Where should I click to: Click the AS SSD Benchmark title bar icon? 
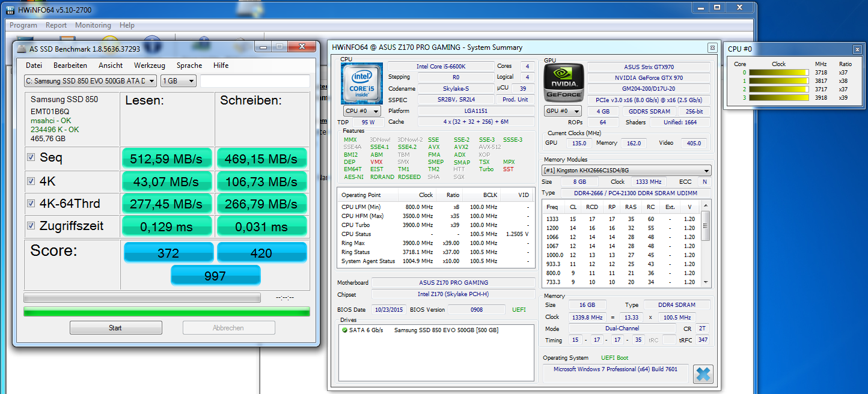point(21,49)
